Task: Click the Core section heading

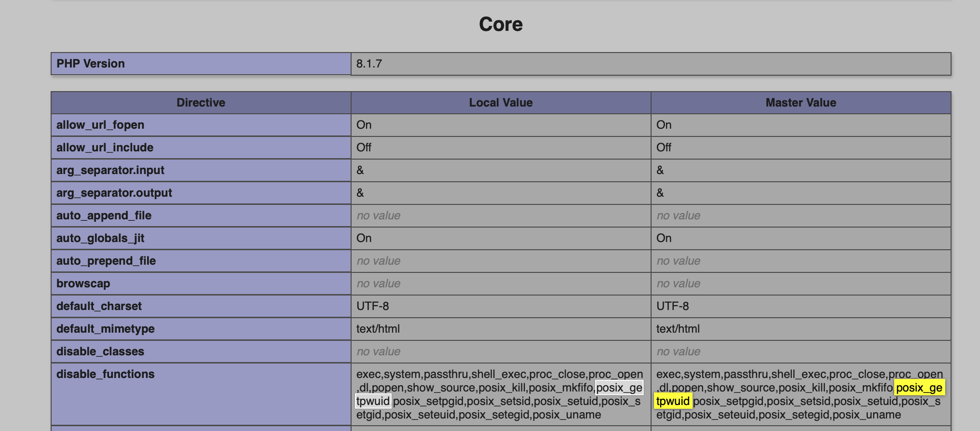Action: pos(501,24)
